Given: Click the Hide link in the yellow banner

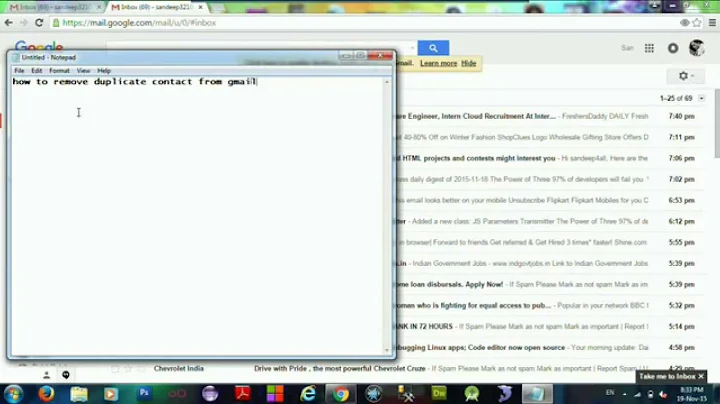Looking at the screenshot, I should [x=468, y=63].
